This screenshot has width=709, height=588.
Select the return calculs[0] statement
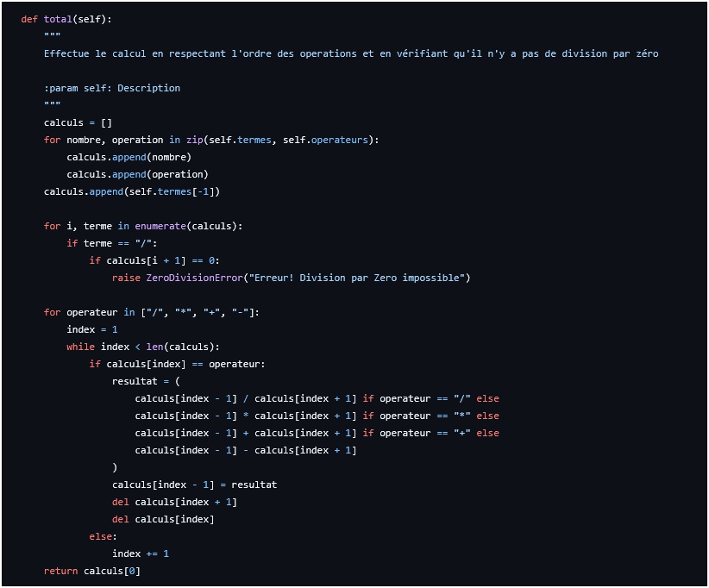pos(91,570)
